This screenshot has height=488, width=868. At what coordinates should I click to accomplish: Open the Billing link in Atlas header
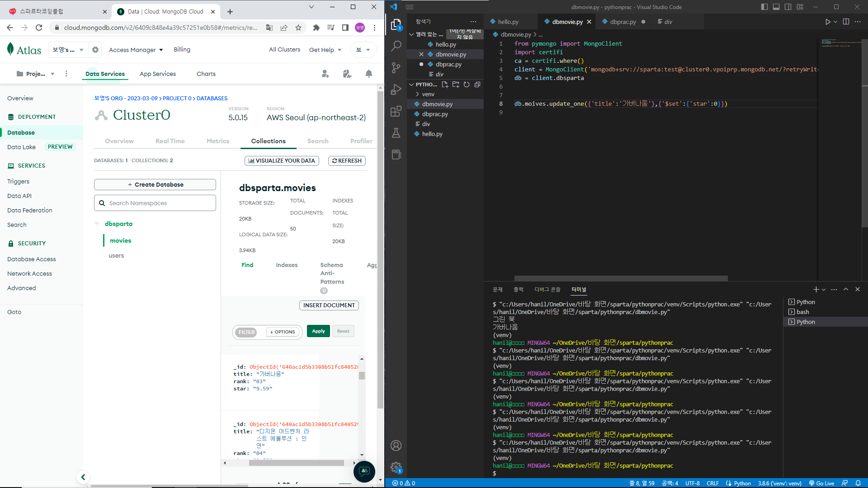(182, 50)
